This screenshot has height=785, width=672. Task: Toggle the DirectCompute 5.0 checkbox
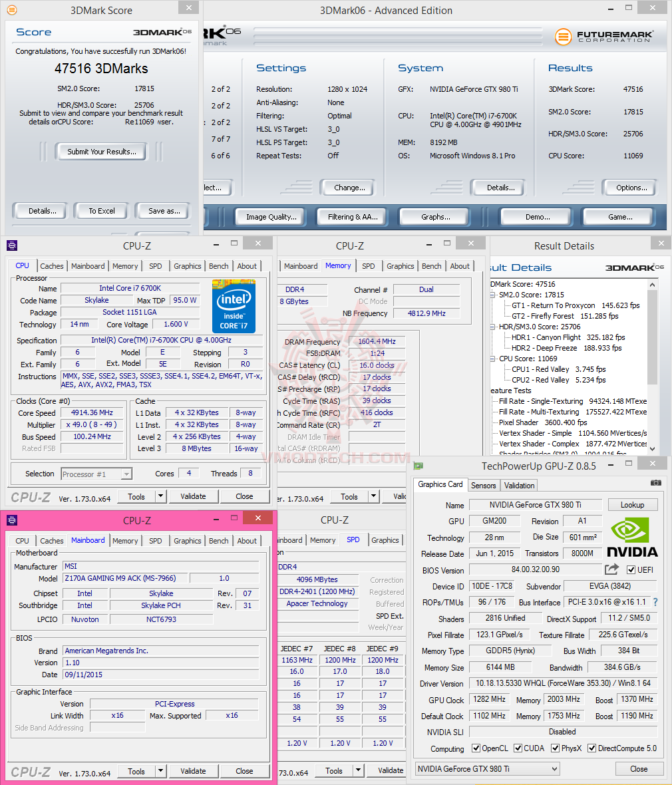tap(592, 748)
